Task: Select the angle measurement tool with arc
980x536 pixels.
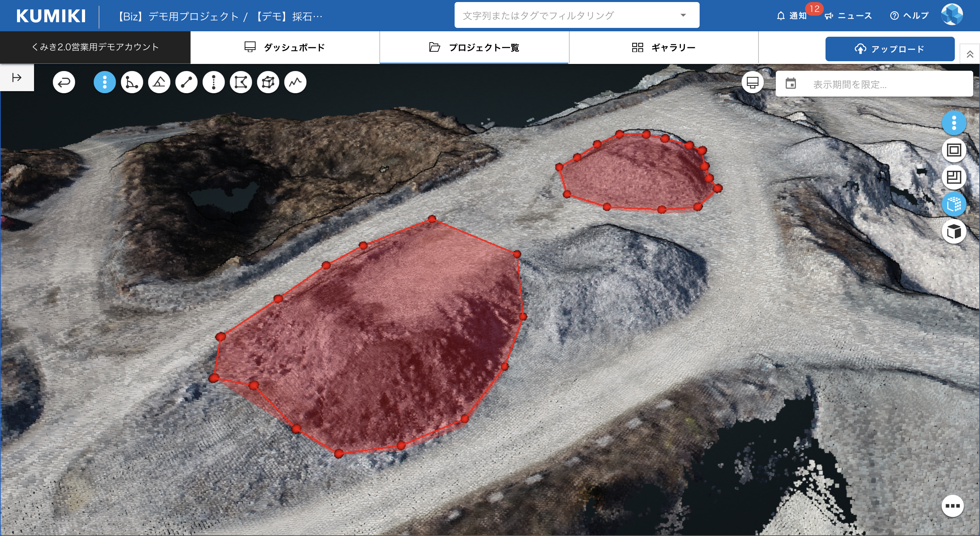Action: click(132, 82)
